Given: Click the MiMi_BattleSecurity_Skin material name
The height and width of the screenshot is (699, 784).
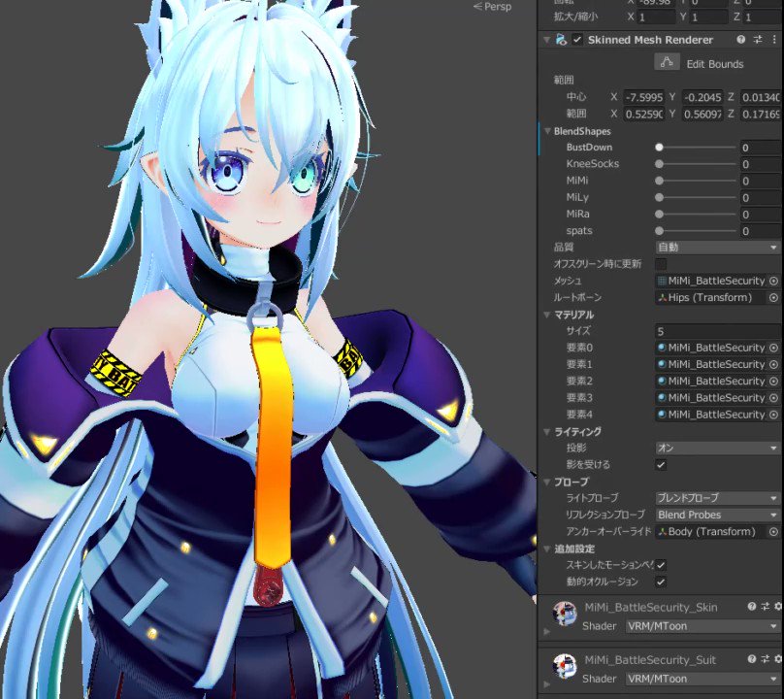Looking at the screenshot, I should [x=650, y=608].
